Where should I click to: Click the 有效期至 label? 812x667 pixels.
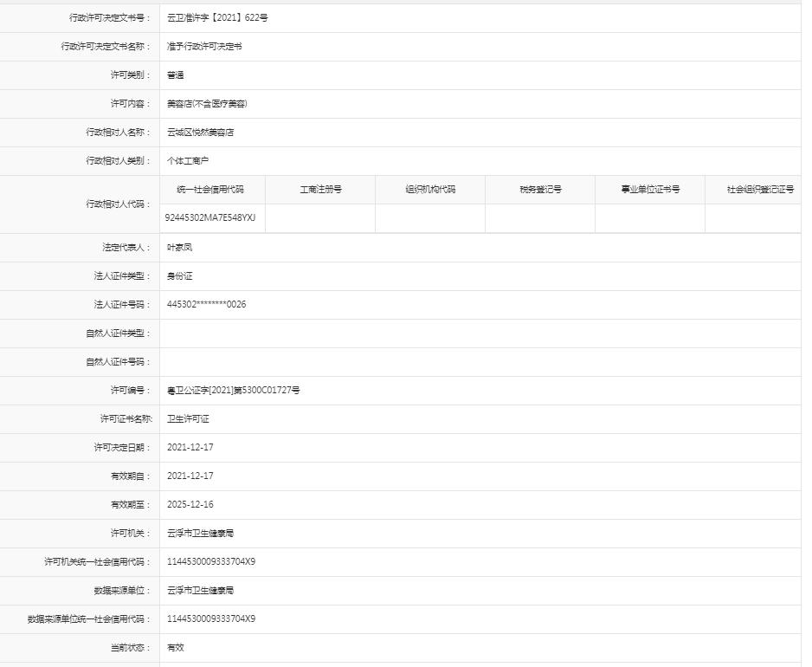click(131, 504)
